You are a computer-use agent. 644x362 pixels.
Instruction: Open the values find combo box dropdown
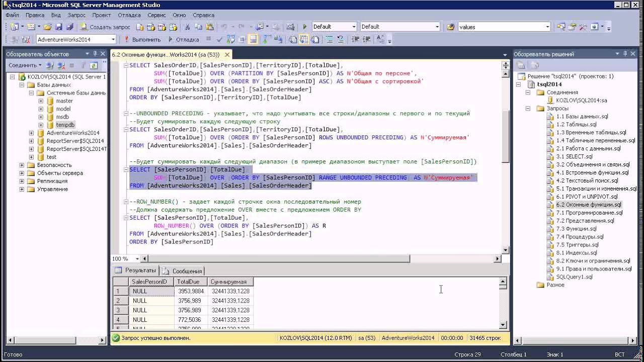(547, 27)
